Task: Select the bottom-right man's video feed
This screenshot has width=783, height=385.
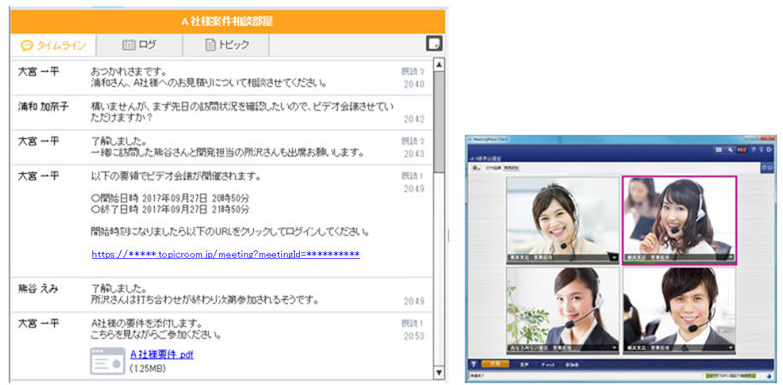Action: coord(679,310)
